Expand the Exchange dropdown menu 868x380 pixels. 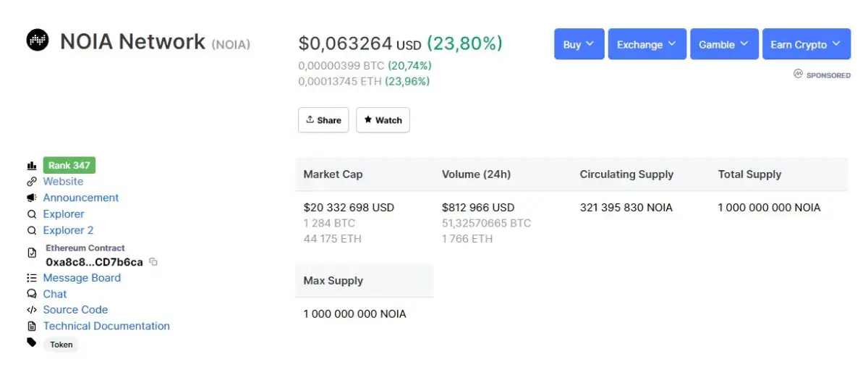pos(647,44)
